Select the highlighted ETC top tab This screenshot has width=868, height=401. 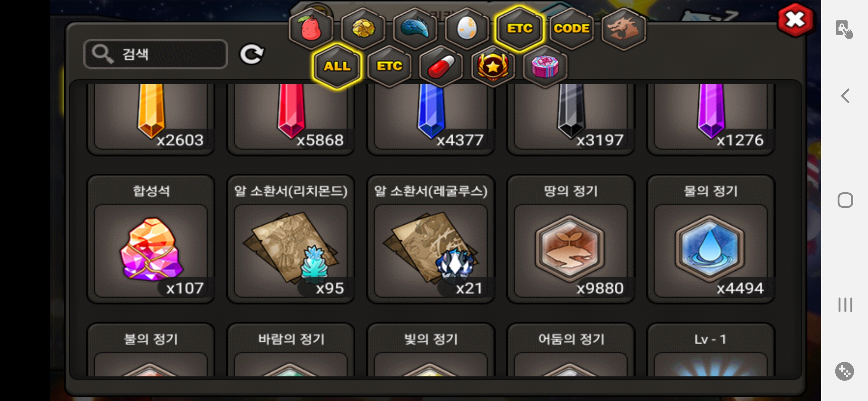coord(520,28)
